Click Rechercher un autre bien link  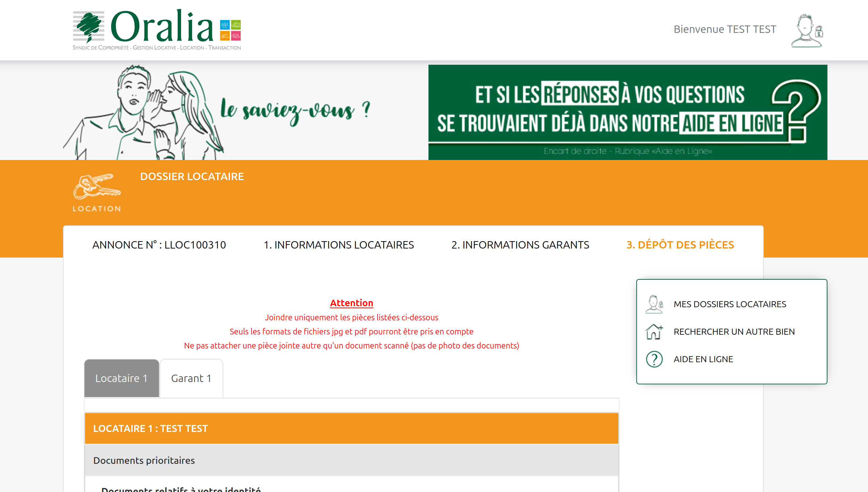coord(734,332)
